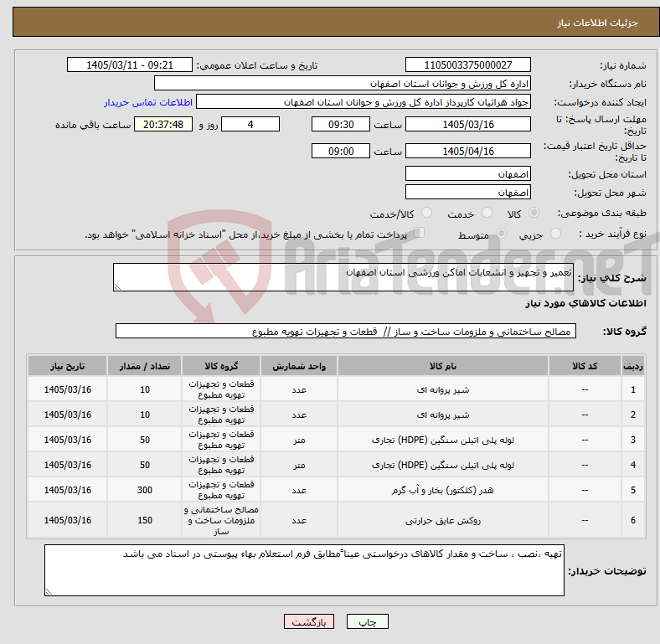Select the جزیی purchase type radio
660x644 pixels.
point(555,233)
